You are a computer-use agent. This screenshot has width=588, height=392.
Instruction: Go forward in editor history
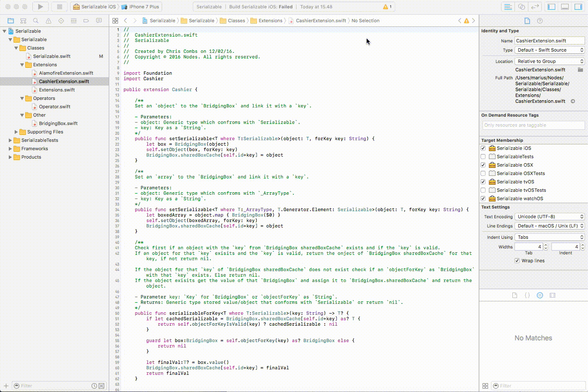135,21
